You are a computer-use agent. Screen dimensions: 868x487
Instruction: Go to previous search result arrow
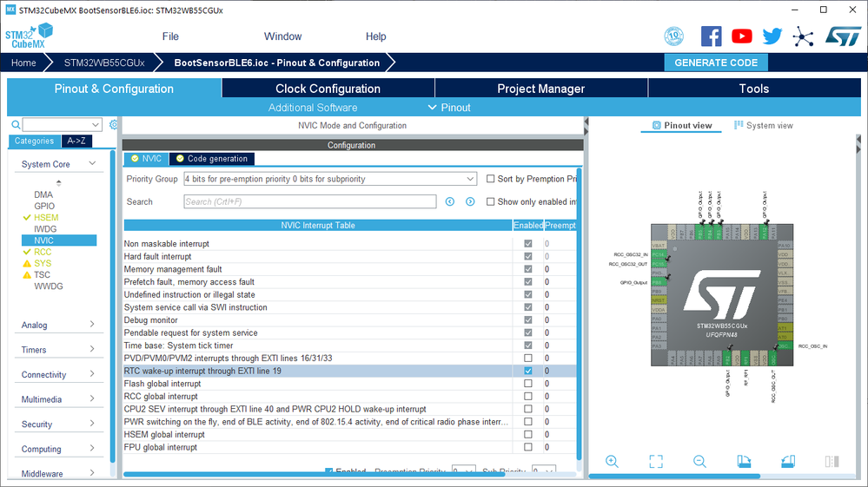tap(450, 201)
